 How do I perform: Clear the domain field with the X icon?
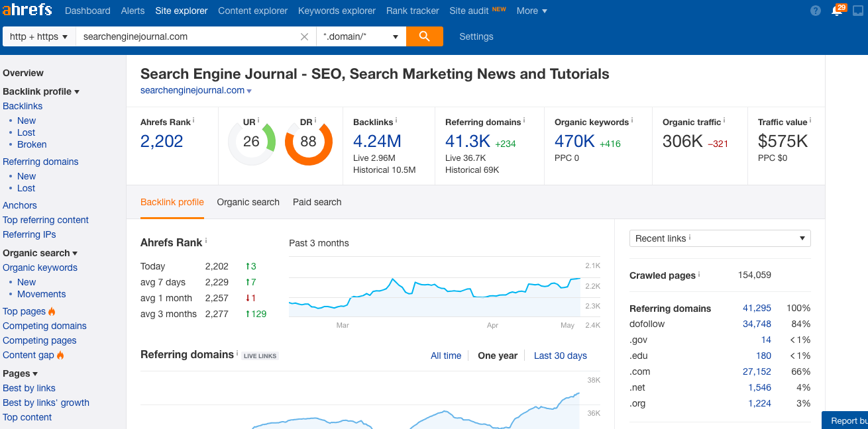(x=305, y=37)
